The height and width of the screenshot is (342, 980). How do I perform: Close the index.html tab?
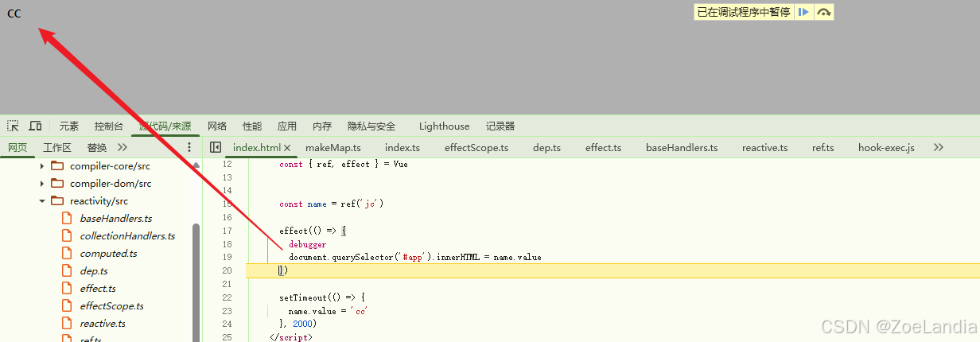287,148
